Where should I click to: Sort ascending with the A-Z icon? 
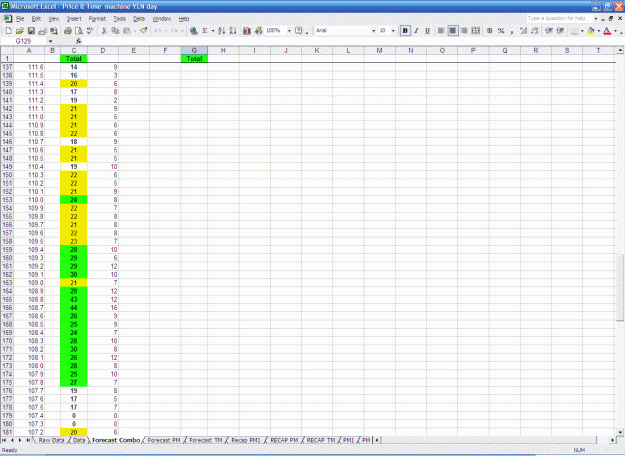222,31
